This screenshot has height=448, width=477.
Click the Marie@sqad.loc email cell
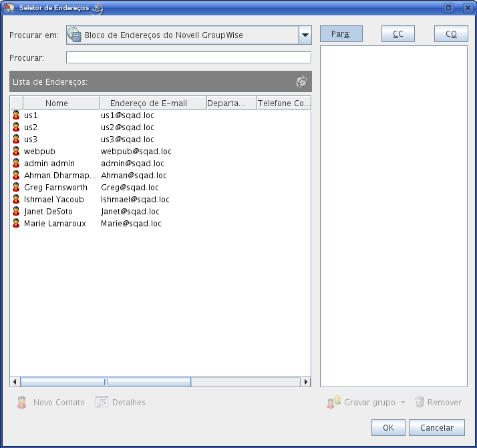tap(131, 223)
